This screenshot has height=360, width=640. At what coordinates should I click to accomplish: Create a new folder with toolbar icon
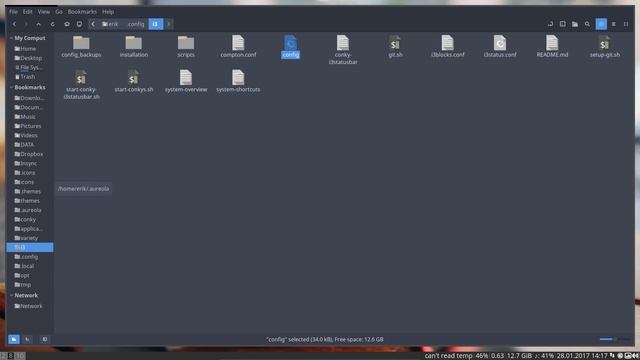(575, 24)
